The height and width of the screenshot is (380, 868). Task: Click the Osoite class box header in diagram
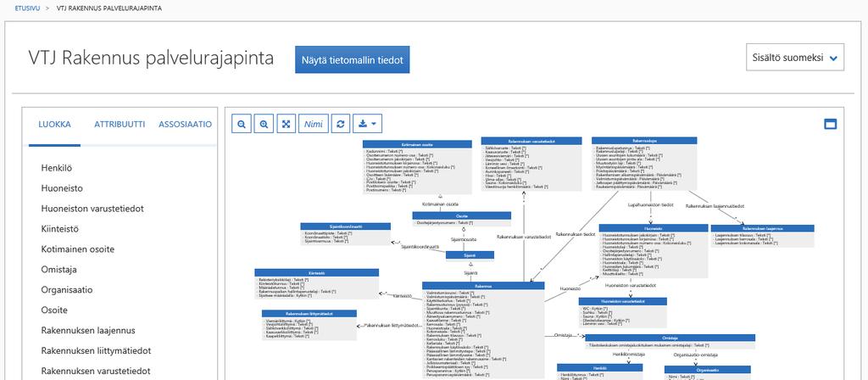click(462, 216)
